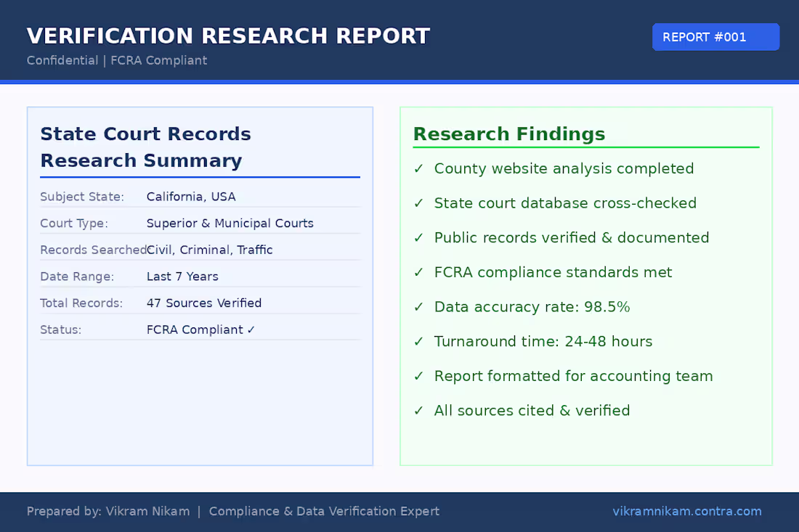Screen dimensions: 799x532
Task: Click the checkmark next to Turnaround time finding
Action: click(x=418, y=342)
